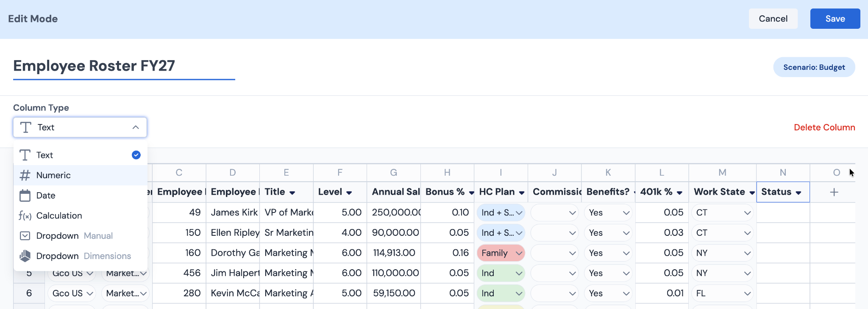Click the Delete Column link
Image resolution: width=868 pixels, height=309 pixels.
[x=824, y=127]
